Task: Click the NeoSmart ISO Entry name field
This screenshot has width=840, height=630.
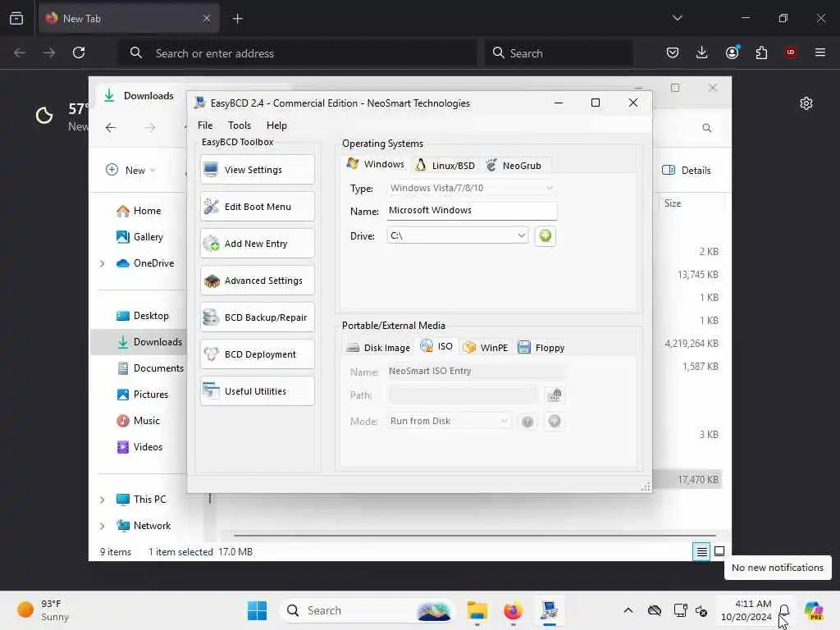Action: coord(476,372)
